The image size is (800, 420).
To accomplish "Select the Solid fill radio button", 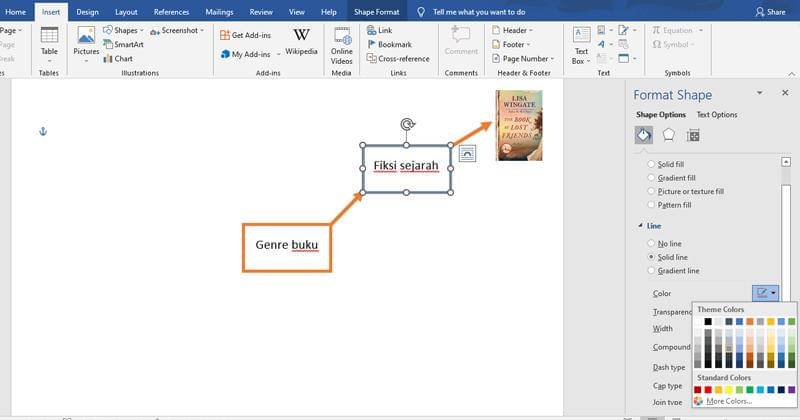I will click(653, 164).
